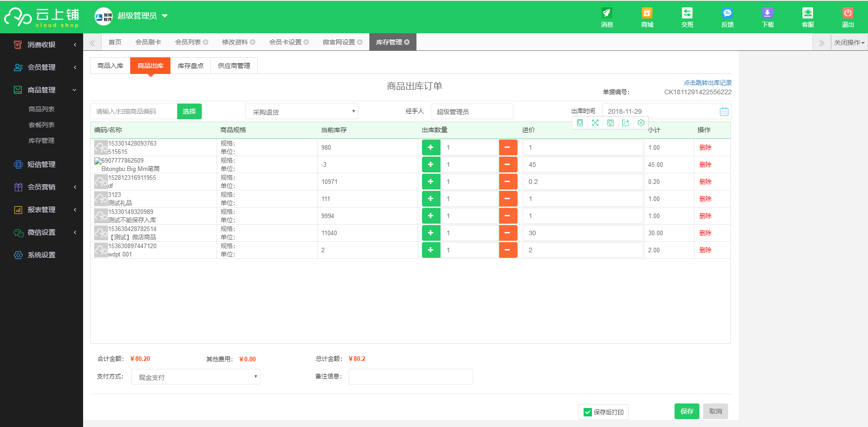Close the 微官网设置 tab
This screenshot has height=427, width=868.
[360, 42]
